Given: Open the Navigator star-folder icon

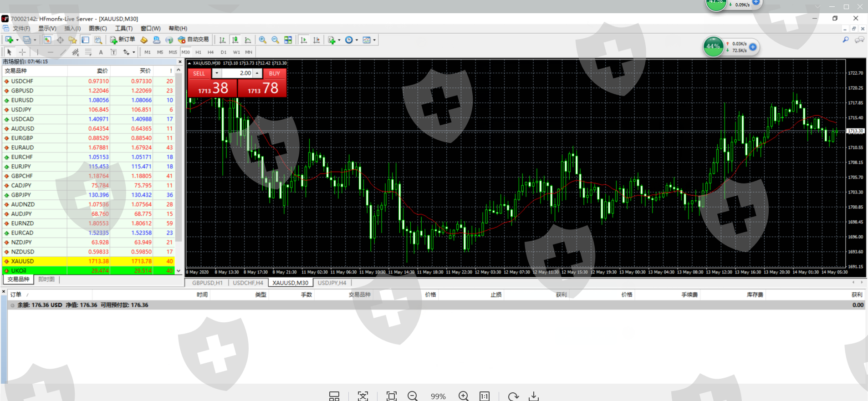Looking at the screenshot, I should point(72,40).
